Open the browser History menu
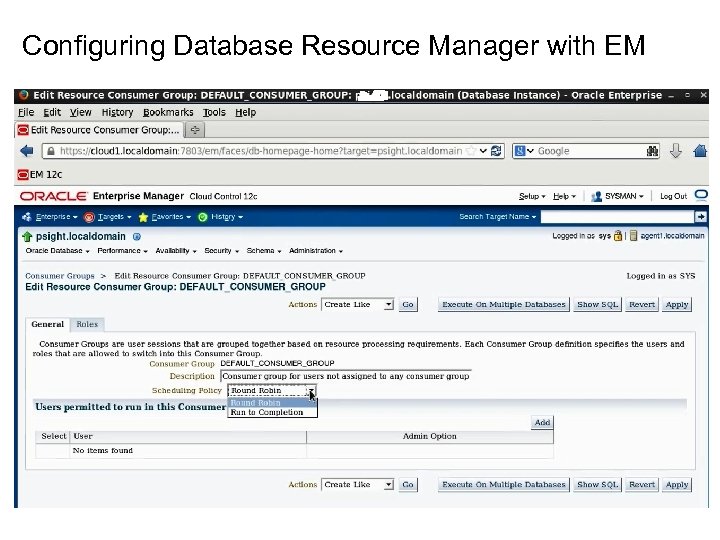Viewport: 720px width, 540px height. click(x=117, y=112)
